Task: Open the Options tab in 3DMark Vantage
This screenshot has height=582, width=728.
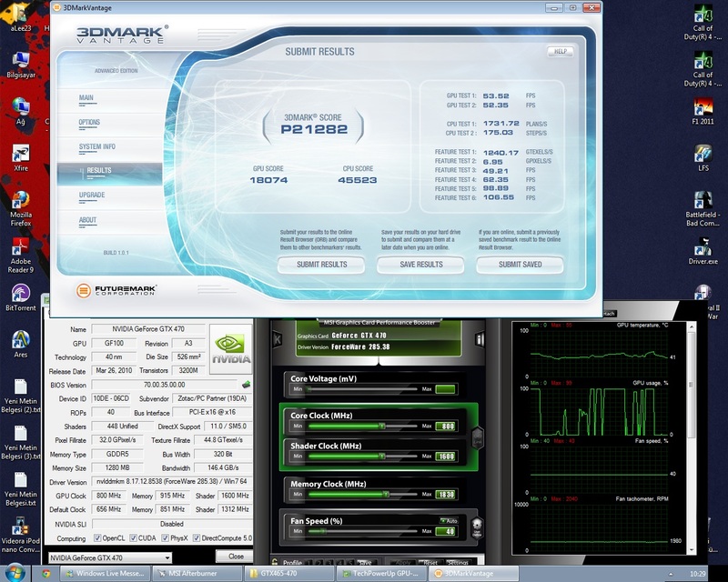Action: 89,123
